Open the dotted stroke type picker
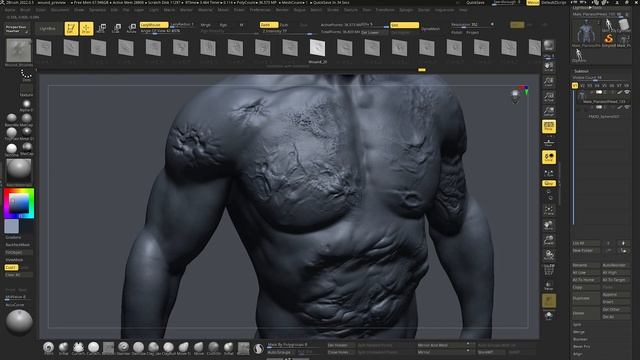 [x=26, y=74]
